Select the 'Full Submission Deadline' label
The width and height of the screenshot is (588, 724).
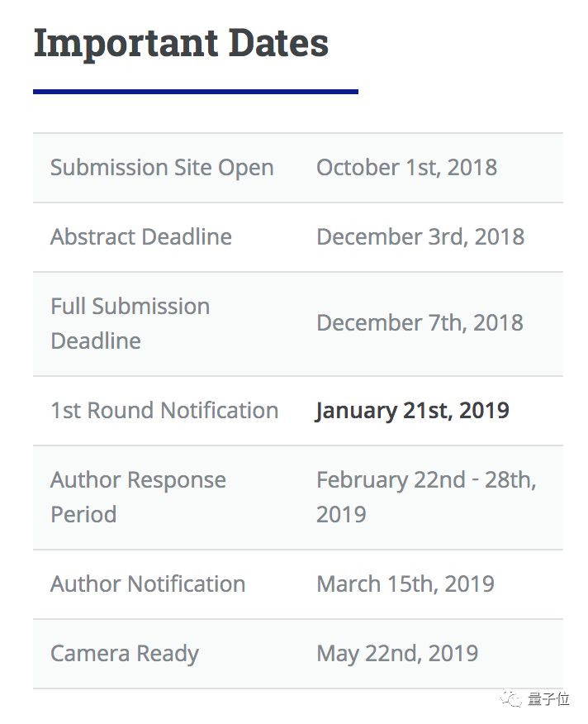130,323
